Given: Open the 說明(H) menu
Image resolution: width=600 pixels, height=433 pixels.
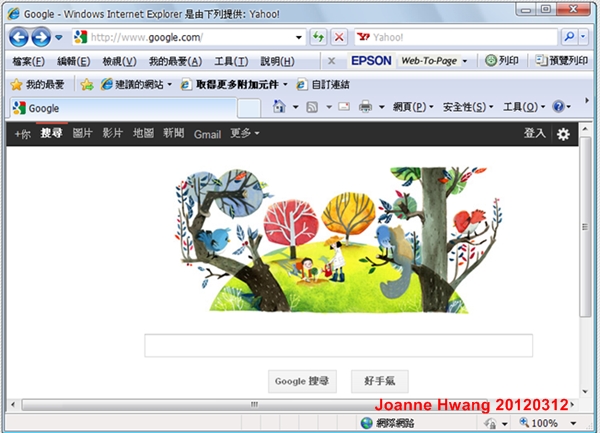Looking at the screenshot, I should [x=277, y=61].
